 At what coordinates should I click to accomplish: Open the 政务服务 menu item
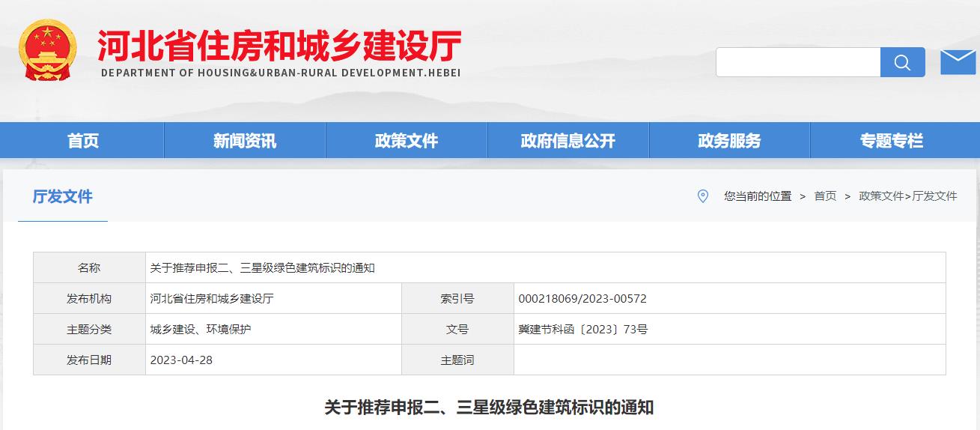729,140
